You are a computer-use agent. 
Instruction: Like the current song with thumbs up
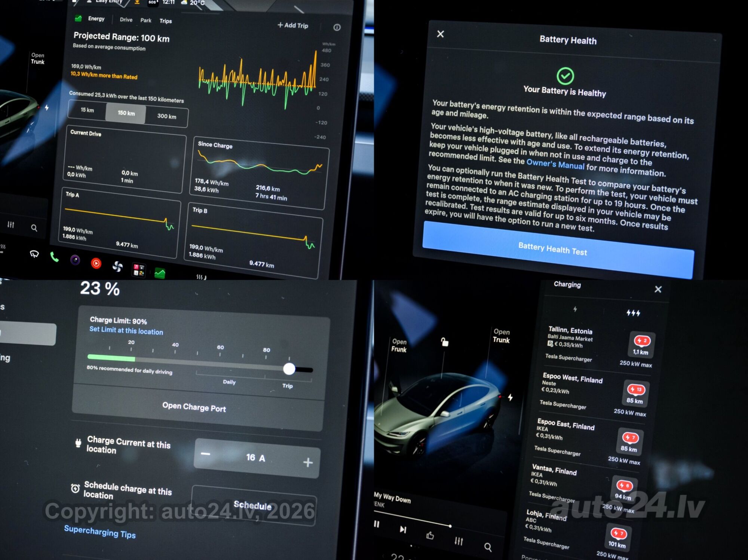click(430, 535)
